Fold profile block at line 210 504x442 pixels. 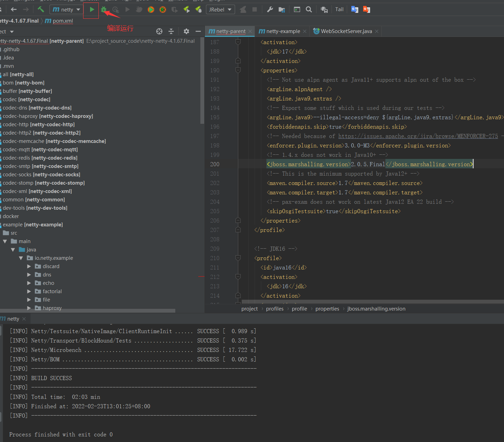coord(238,258)
